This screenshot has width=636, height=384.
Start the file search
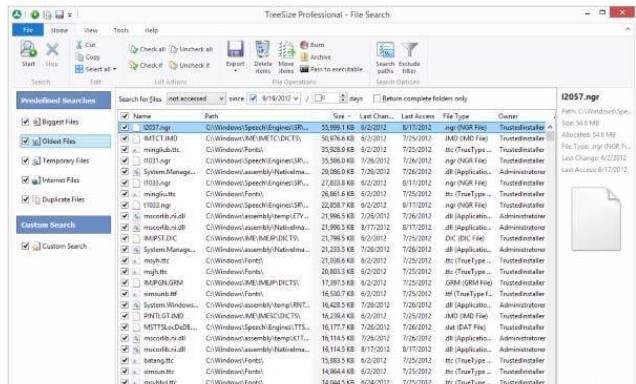28,54
